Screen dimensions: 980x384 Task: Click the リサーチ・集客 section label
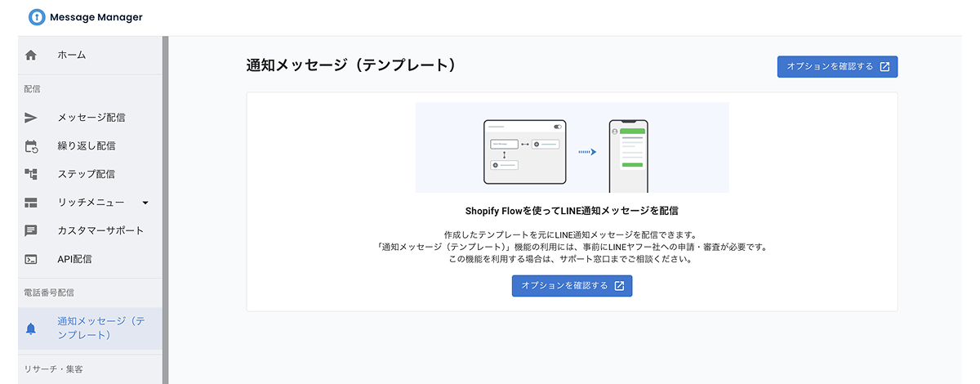[x=53, y=368]
